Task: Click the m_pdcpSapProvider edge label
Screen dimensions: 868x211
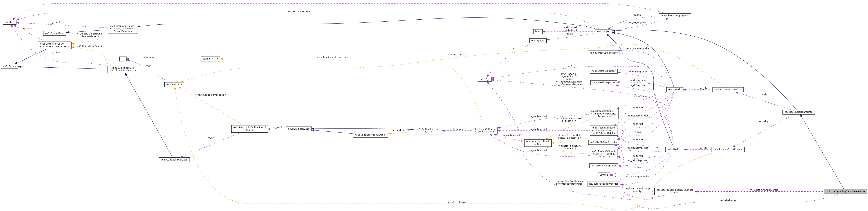Action: (638, 177)
